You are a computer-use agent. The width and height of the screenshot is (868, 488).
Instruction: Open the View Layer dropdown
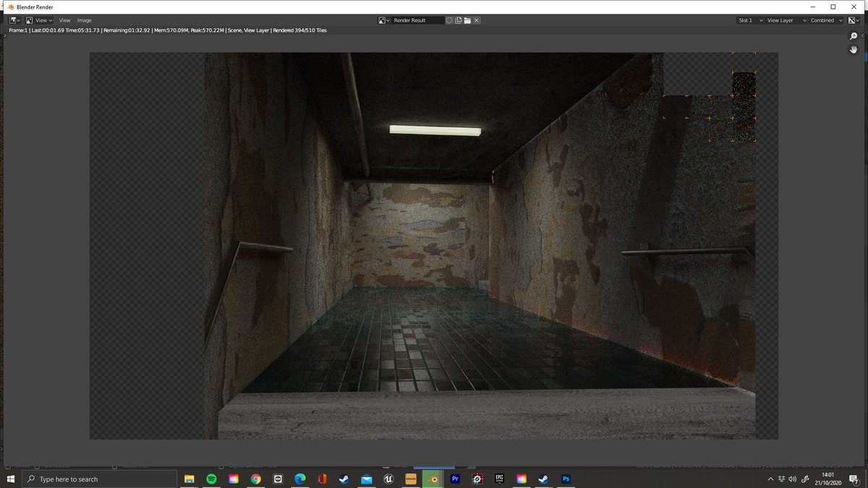(x=786, y=20)
